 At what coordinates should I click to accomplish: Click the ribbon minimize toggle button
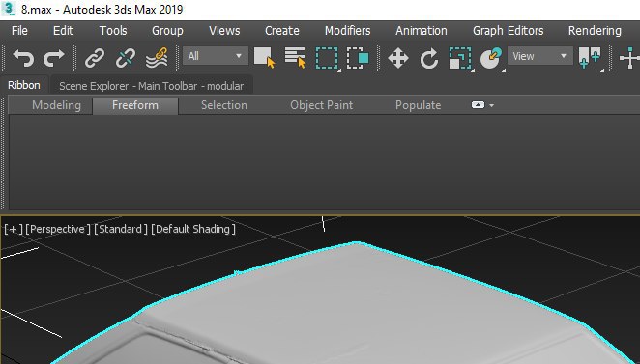coord(478,105)
